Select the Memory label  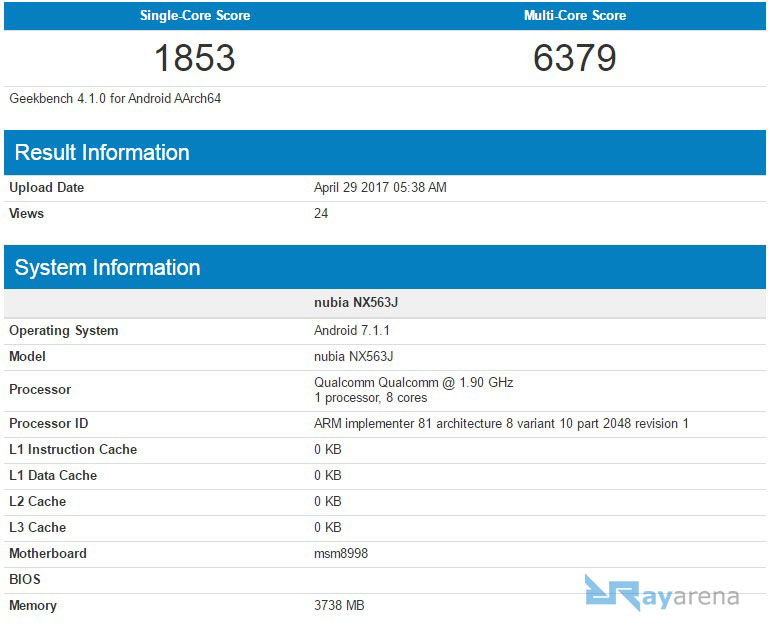tap(33, 606)
